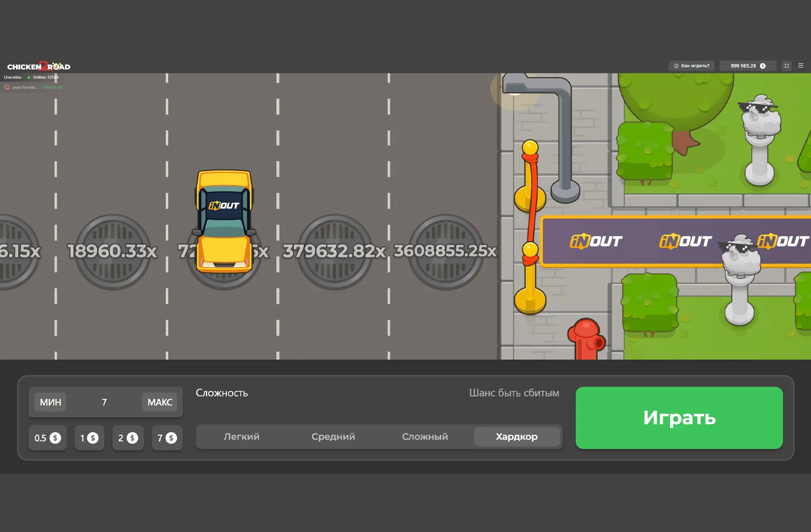Click the bet amount field showing 7

[104, 402]
